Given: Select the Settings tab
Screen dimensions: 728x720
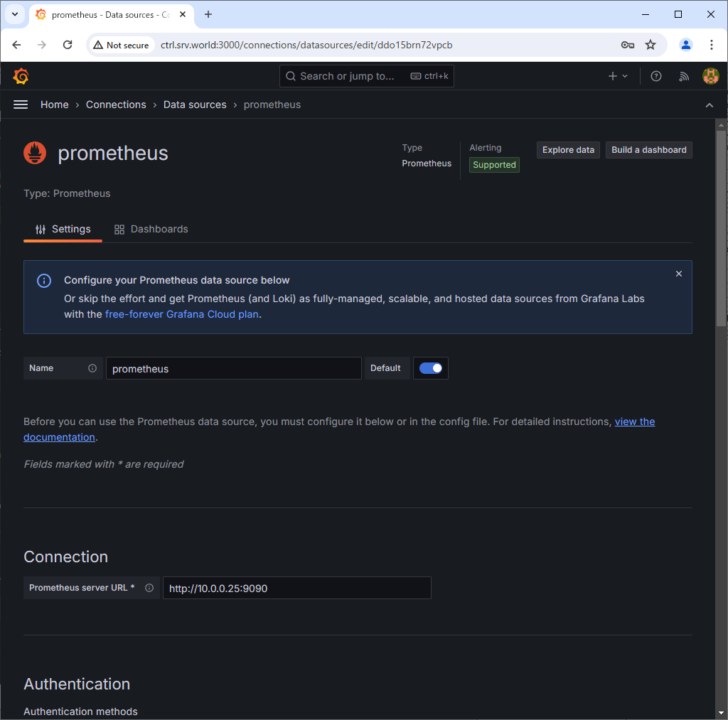Looking at the screenshot, I should [x=63, y=229].
